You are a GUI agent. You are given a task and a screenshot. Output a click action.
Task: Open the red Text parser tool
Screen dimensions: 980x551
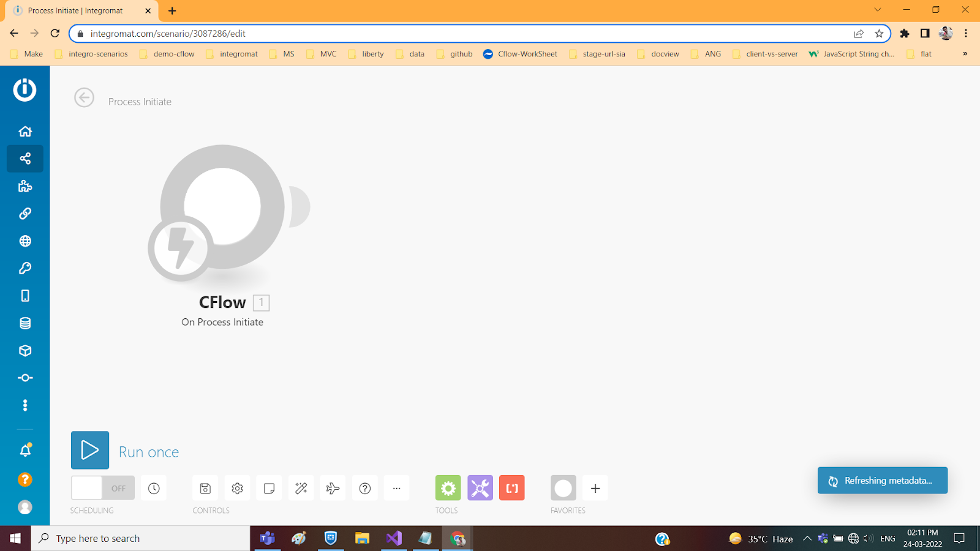coord(512,488)
